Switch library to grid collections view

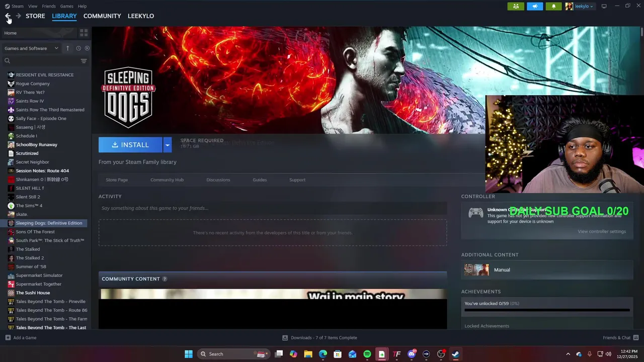click(x=84, y=33)
